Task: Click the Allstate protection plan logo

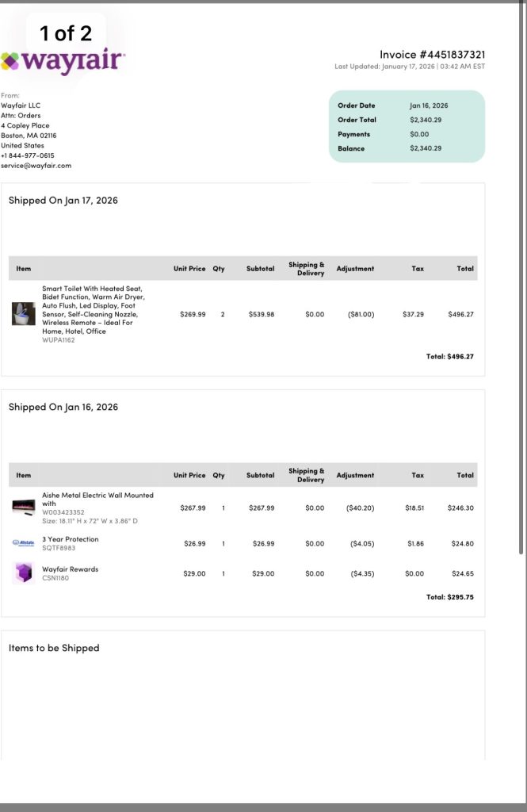Action: (x=23, y=542)
